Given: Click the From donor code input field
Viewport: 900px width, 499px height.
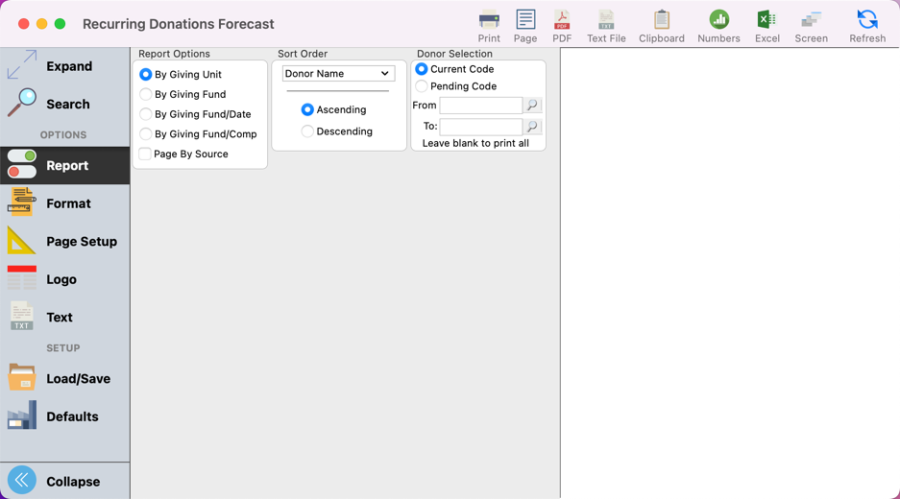Looking at the screenshot, I should [x=480, y=105].
